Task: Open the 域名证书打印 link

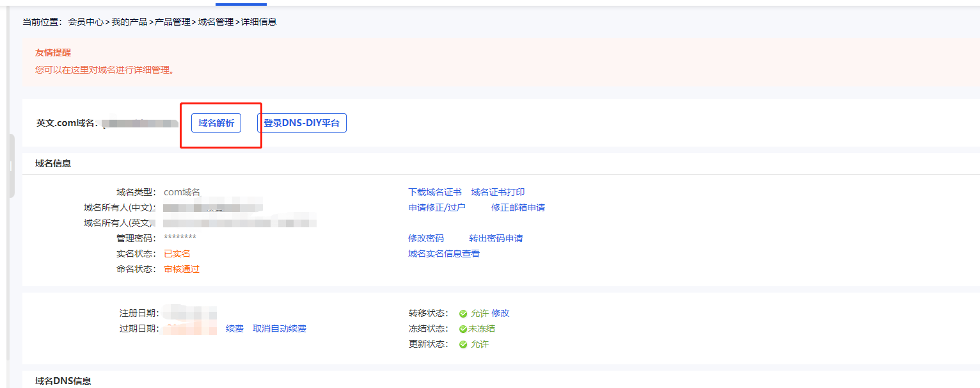Action: [x=498, y=192]
